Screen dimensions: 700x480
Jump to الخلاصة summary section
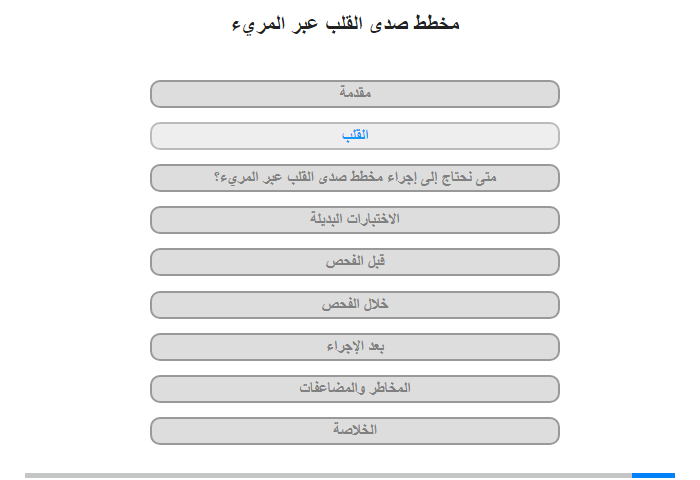[354, 430]
